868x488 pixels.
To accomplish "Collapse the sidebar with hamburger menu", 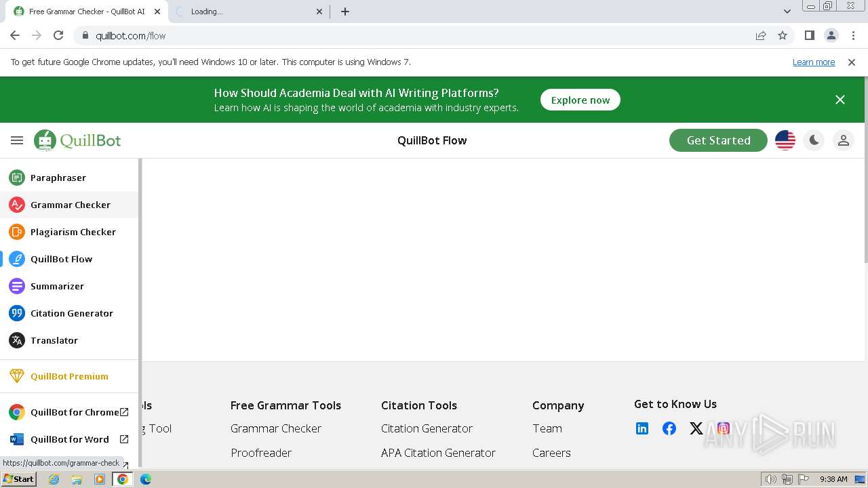I will point(17,140).
